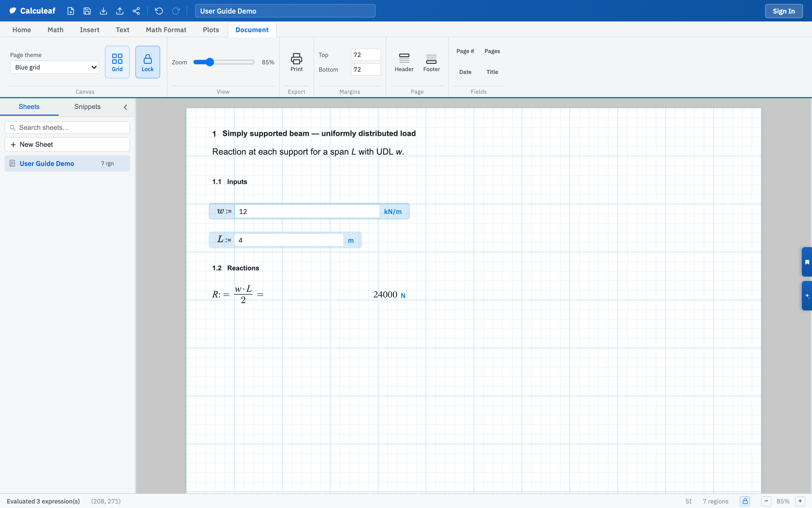Click the redo arrow icon

(176, 11)
